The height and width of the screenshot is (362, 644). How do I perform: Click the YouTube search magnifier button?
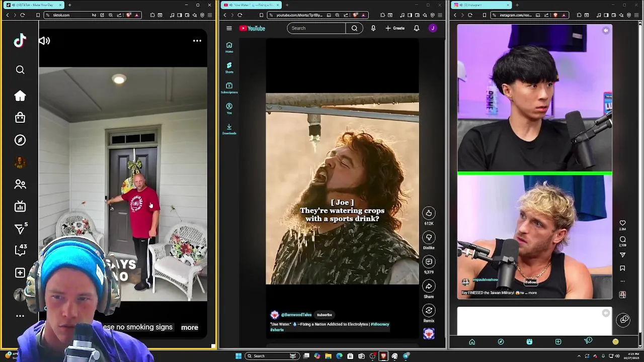tap(354, 28)
